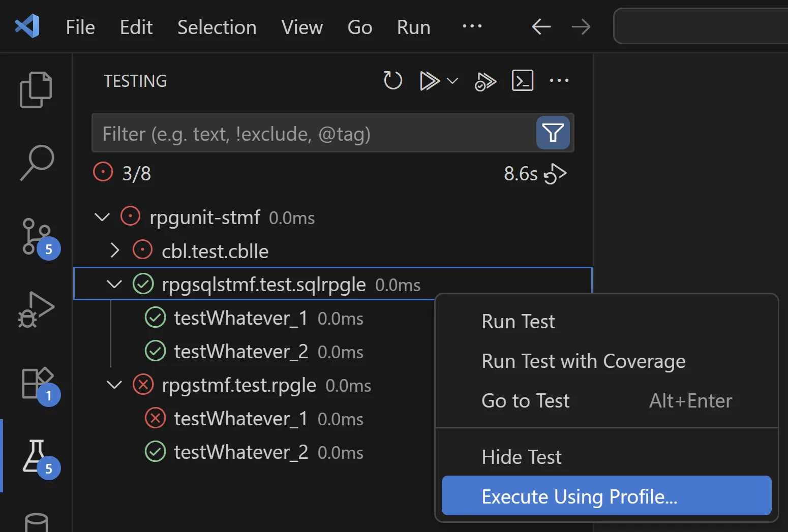Expand the cbl.test.cblle node

[115, 251]
